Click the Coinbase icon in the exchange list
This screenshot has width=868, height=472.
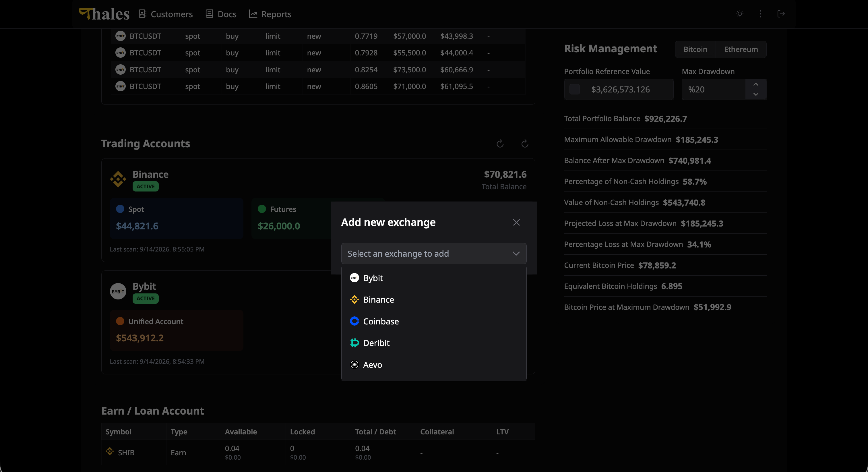(x=354, y=321)
